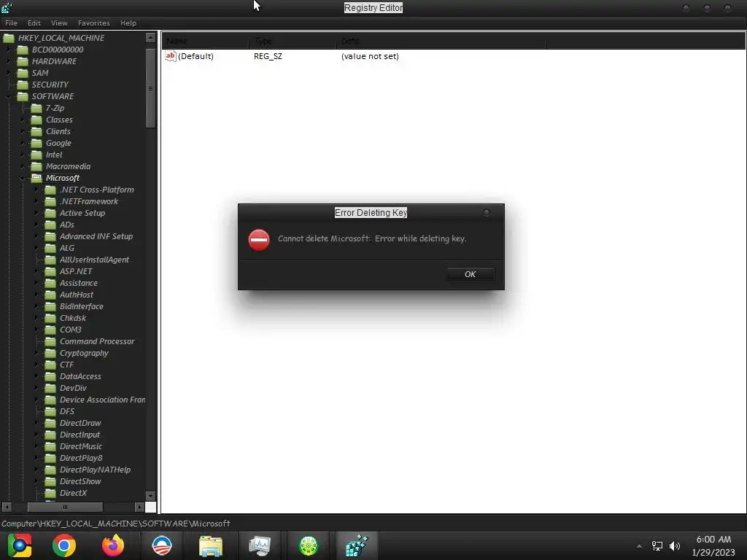Click the 7-Zip folder icon
This screenshot has height=560, width=747.
[x=36, y=108]
